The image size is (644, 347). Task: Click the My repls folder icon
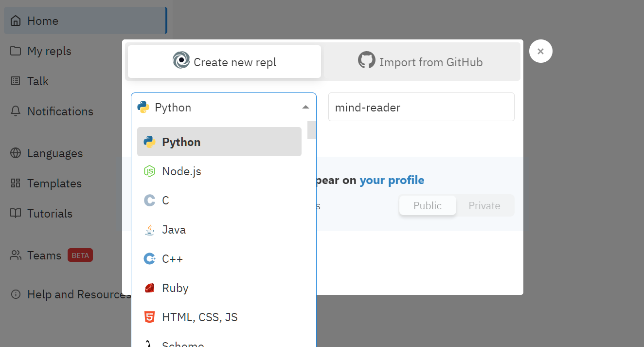(x=16, y=51)
